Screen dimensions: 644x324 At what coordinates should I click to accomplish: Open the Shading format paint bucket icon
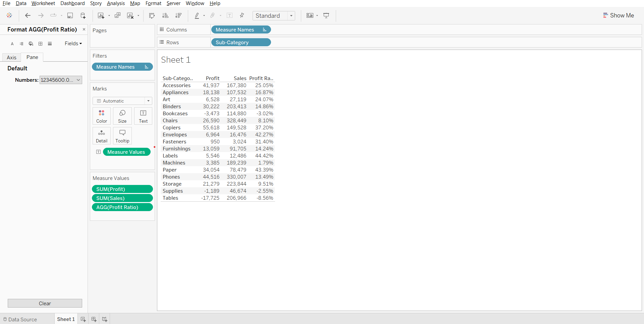pos(31,44)
